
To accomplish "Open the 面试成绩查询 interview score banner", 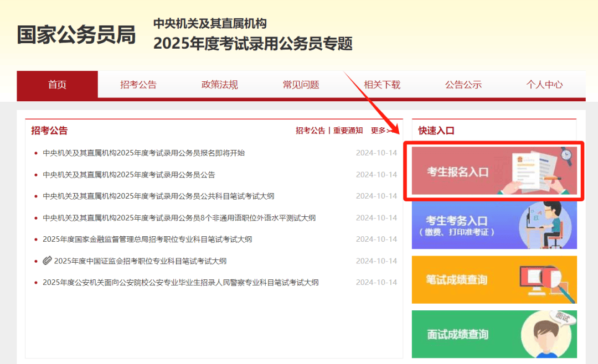I will [x=494, y=334].
